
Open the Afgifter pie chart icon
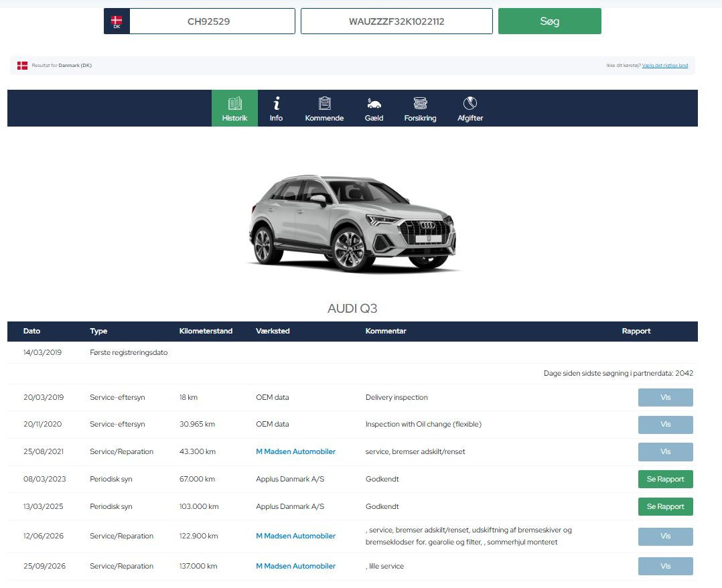pyautogui.click(x=470, y=108)
